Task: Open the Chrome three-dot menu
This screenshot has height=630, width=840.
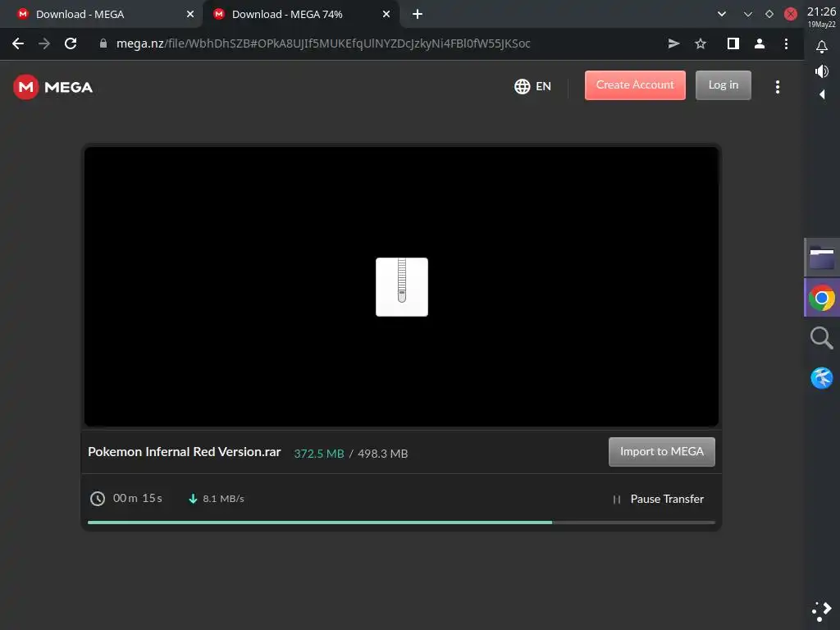Action: (786, 43)
